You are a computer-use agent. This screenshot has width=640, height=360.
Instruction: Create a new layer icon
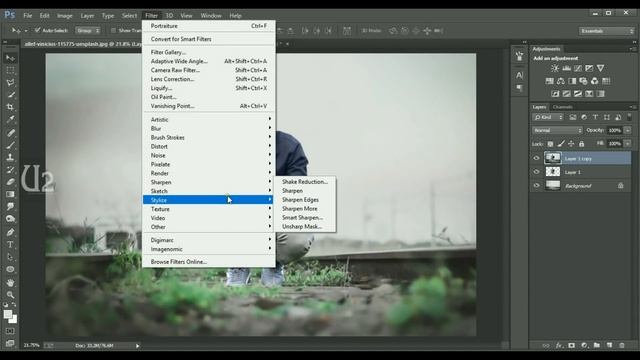[609, 345]
